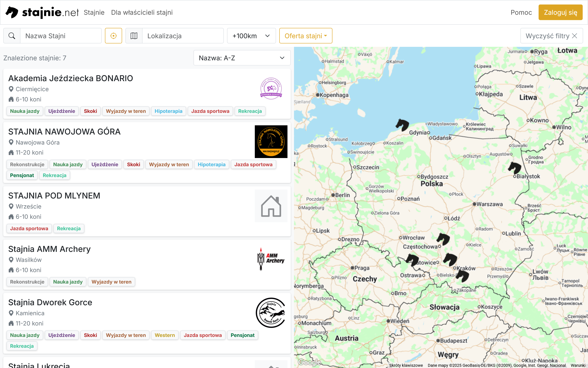Click Warszawa label on the map

(489, 204)
